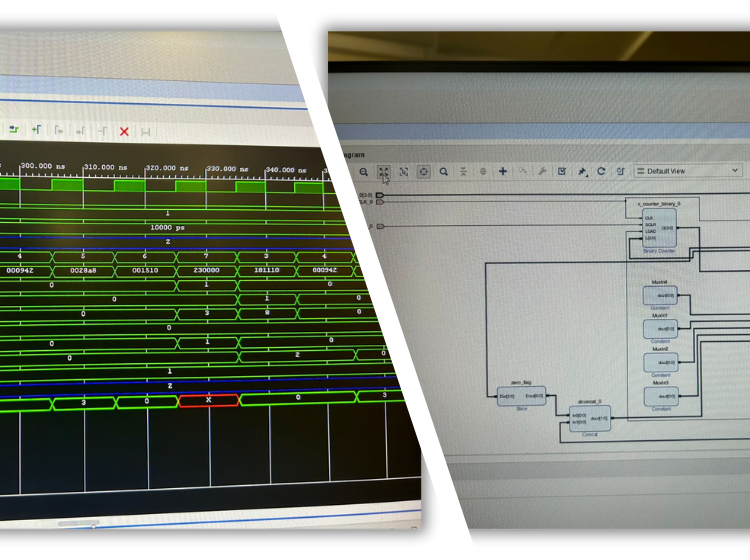Click the Customize Block wrench icon
The height and width of the screenshot is (560, 750).
click(542, 171)
